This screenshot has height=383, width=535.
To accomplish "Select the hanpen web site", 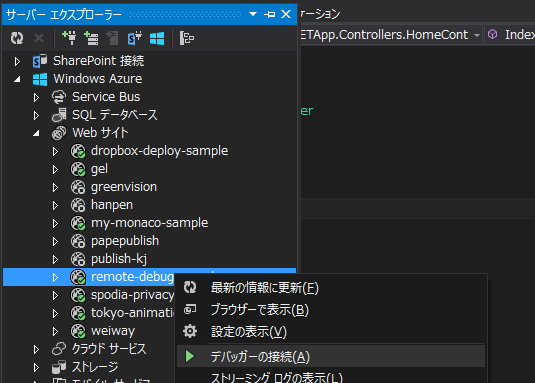I will pyautogui.click(x=112, y=205).
